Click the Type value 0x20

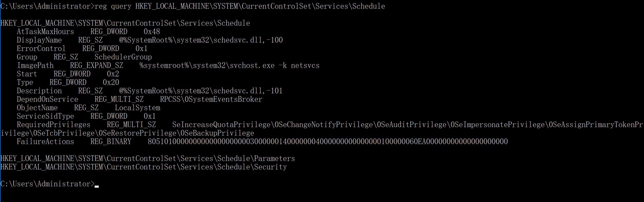click(x=111, y=83)
